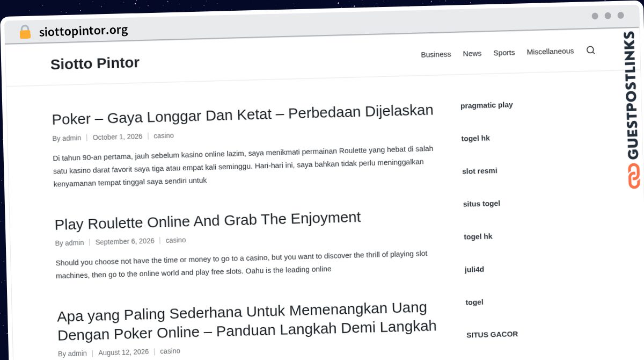The height and width of the screenshot is (360, 644).
Task: Follow the 'slot resmi' sidebar link
Action: pyautogui.click(x=480, y=171)
